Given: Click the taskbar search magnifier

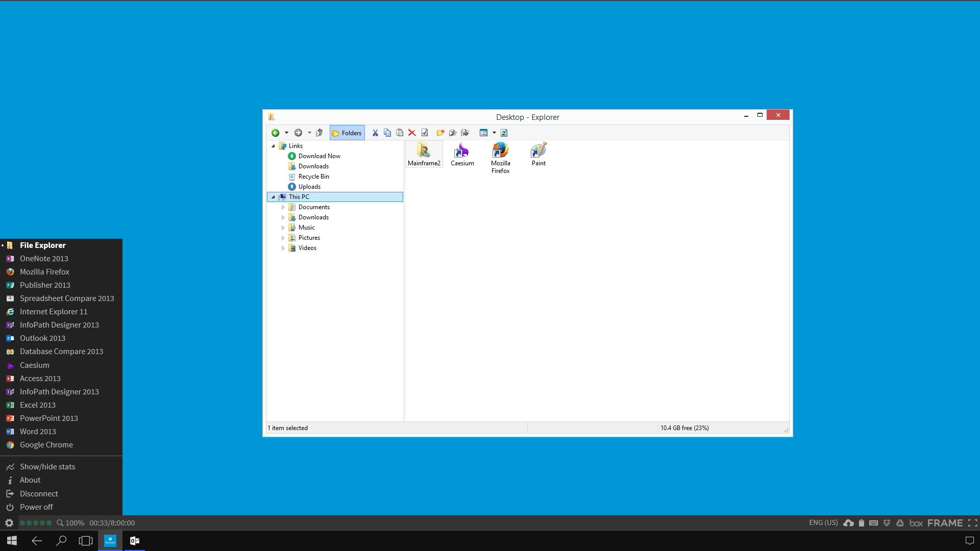Looking at the screenshot, I should point(61,541).
